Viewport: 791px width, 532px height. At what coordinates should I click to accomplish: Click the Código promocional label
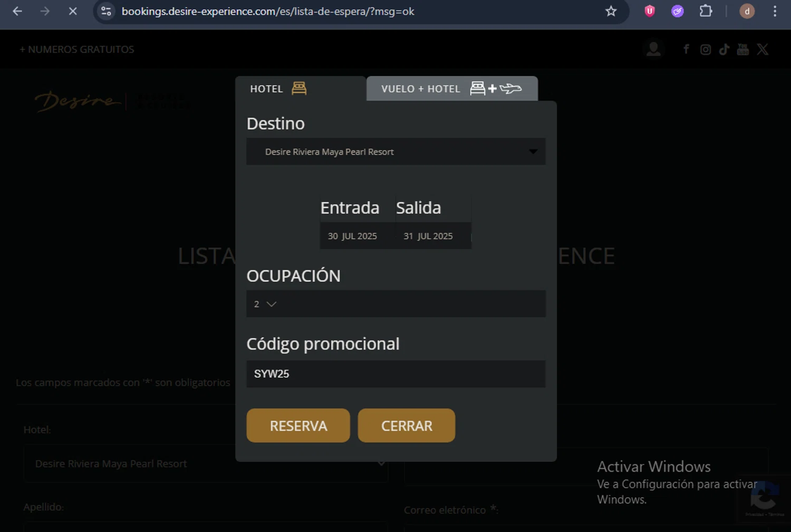click(323, 344)
